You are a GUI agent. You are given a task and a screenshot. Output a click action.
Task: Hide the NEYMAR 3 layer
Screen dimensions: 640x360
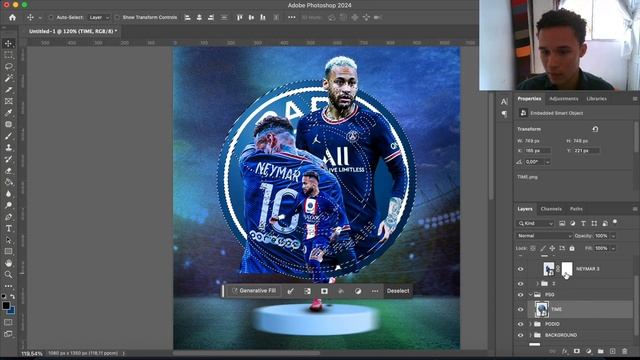click(x=520, y=269)
